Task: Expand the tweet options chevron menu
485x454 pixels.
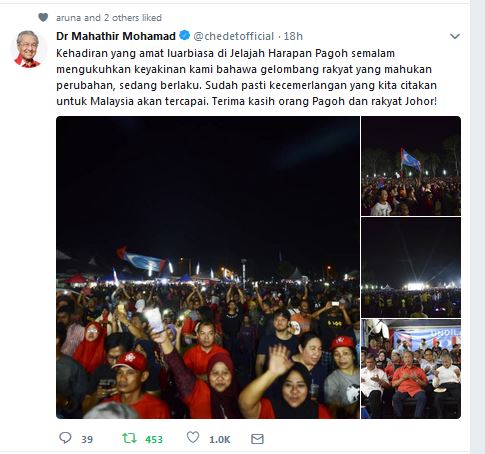Action: click(x=455, y=36)
